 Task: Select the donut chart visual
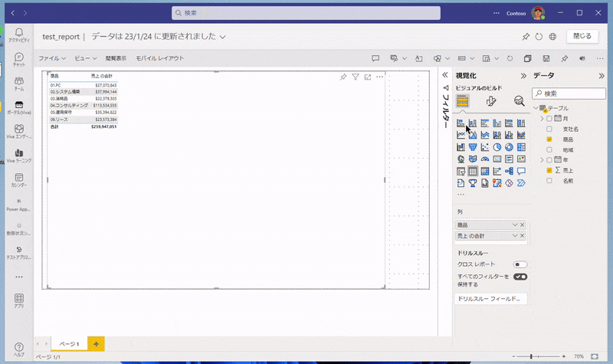[509, 147]
